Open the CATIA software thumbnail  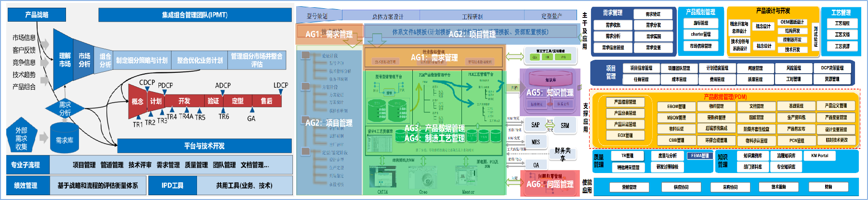coord(383,177)
